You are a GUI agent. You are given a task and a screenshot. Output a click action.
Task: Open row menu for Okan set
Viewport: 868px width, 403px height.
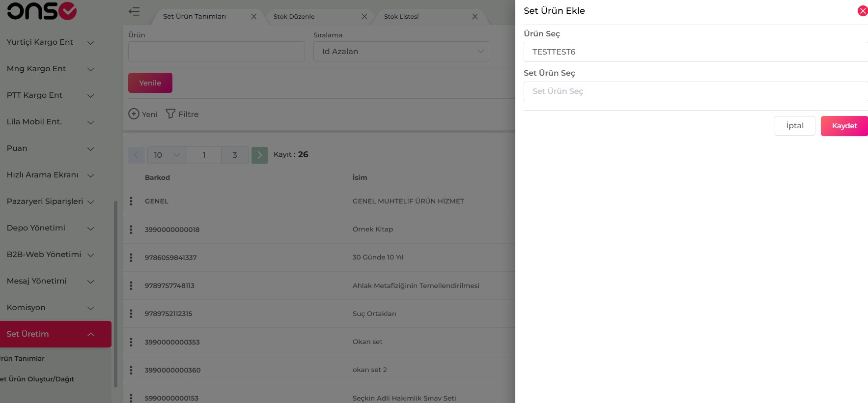pyautogui.click(x=131, y=342)
